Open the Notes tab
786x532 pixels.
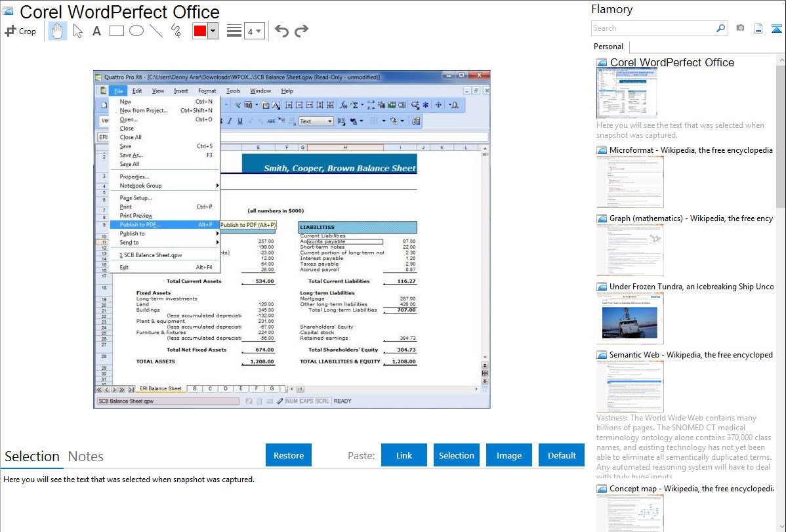(x=86, y=457)
